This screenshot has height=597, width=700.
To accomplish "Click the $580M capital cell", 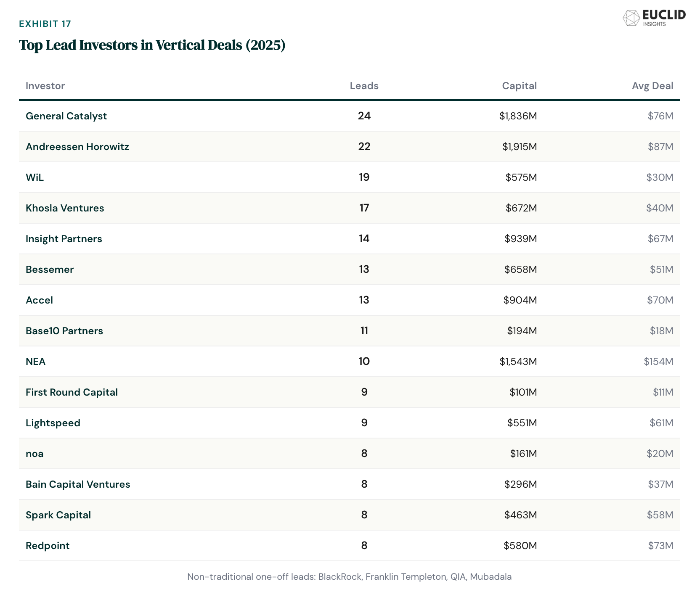I will click(x=520, y=546).
